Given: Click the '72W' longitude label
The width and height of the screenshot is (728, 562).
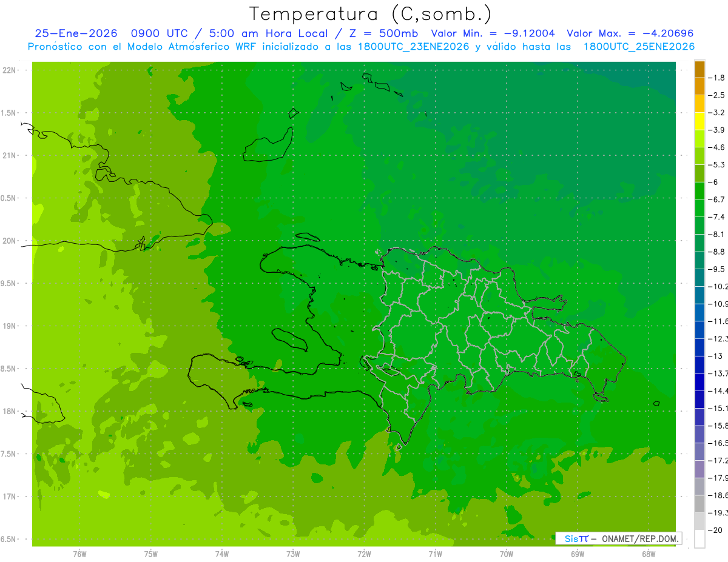Looking at the screenshot, I should click(364, 554).
